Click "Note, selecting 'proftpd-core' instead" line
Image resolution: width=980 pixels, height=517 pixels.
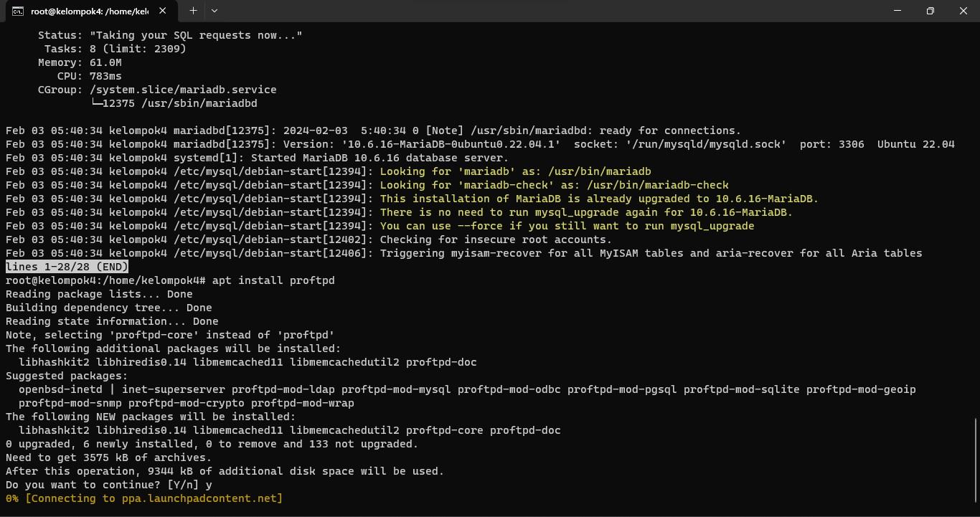click(x=170, y=335)
